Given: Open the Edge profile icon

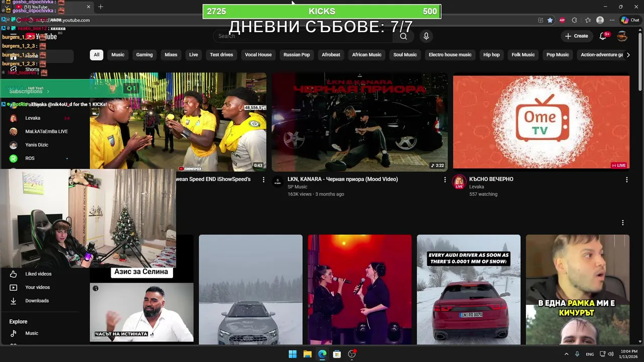Looking at the screenshot, I should click(x=600, y=20).
